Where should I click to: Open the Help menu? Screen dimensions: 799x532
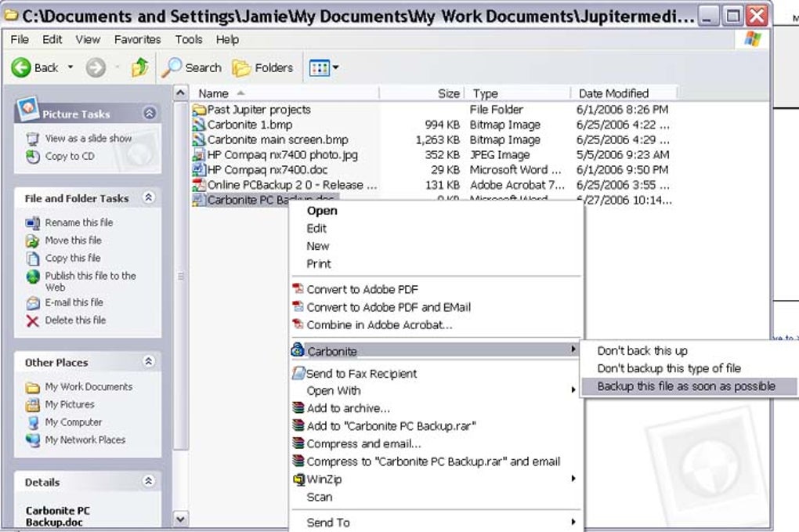pyautogui.click(x=227, y=39)
